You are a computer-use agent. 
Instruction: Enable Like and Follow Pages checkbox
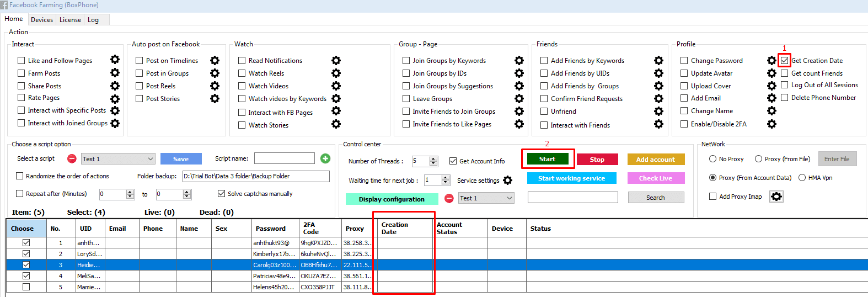(22, 60)
